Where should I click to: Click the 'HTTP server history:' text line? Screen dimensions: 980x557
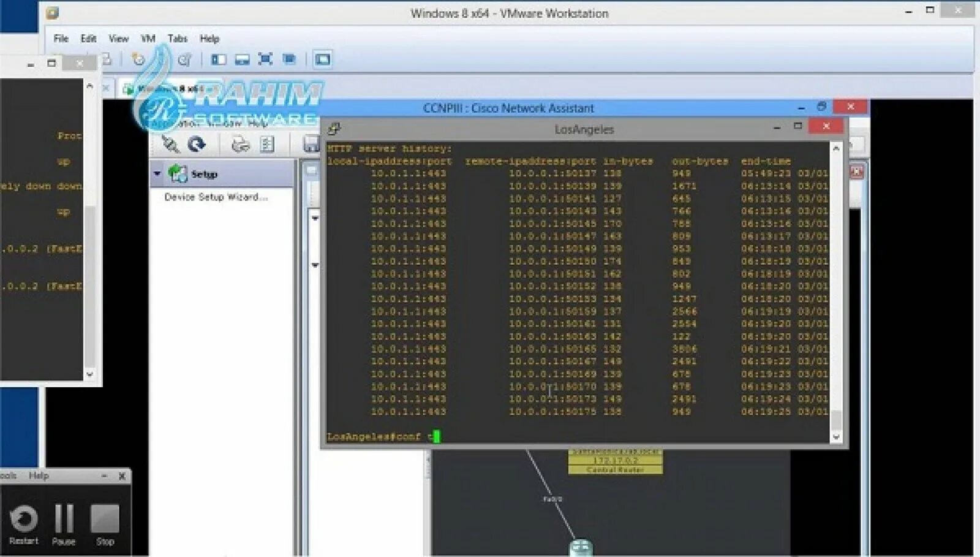coord(390,149)
